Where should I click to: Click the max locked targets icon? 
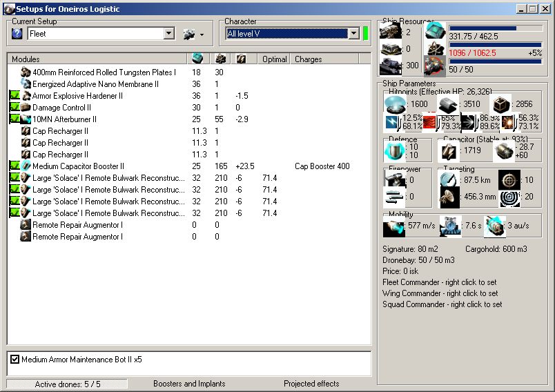tap(509, 179)
